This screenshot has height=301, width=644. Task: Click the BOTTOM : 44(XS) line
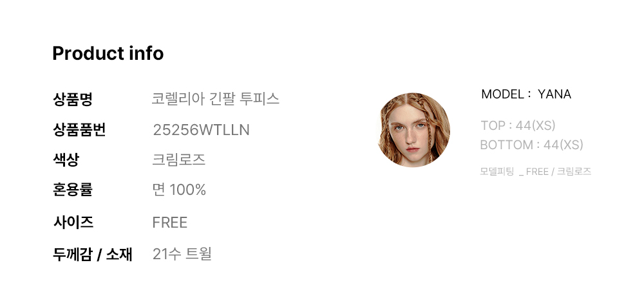[x=531, y=145]
